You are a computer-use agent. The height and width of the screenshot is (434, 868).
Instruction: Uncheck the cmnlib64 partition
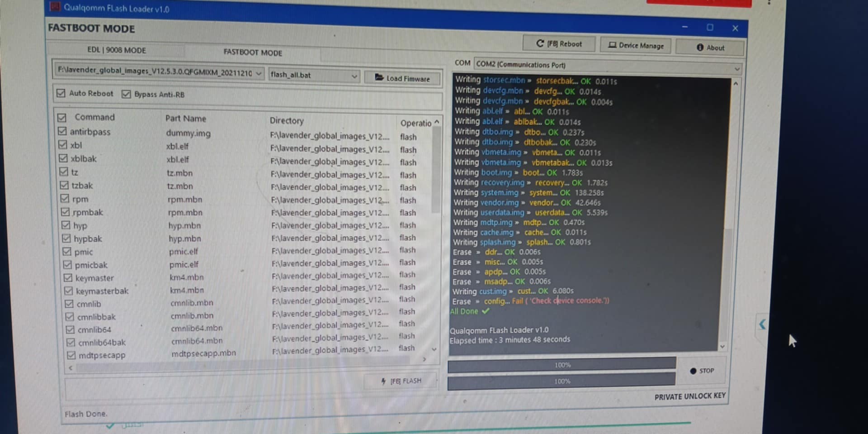(x=70, y=329)
